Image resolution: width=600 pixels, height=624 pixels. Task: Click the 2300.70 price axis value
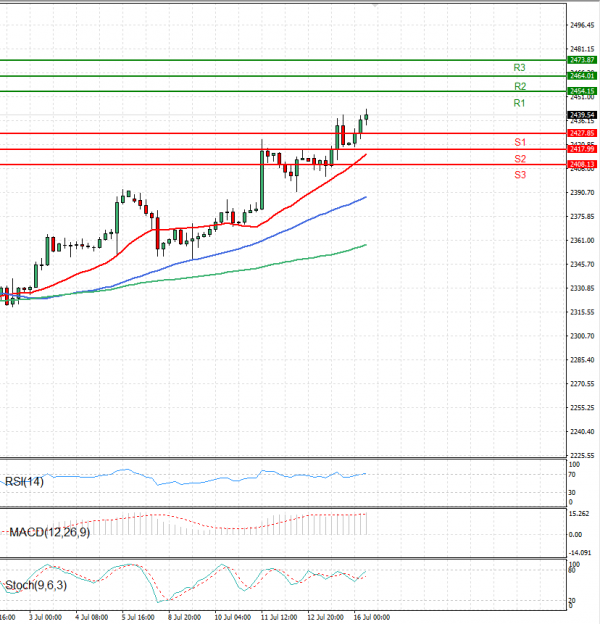pos(582,336)
